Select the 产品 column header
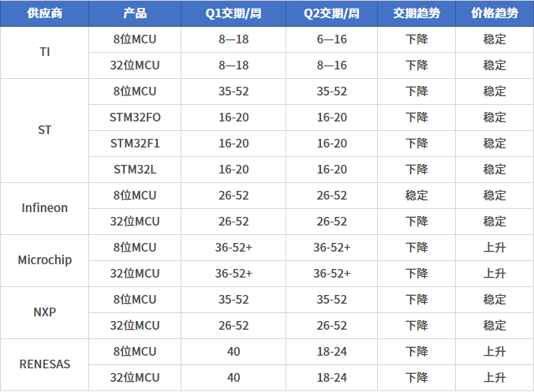The image size is (534, 392). tap(135, 13)
